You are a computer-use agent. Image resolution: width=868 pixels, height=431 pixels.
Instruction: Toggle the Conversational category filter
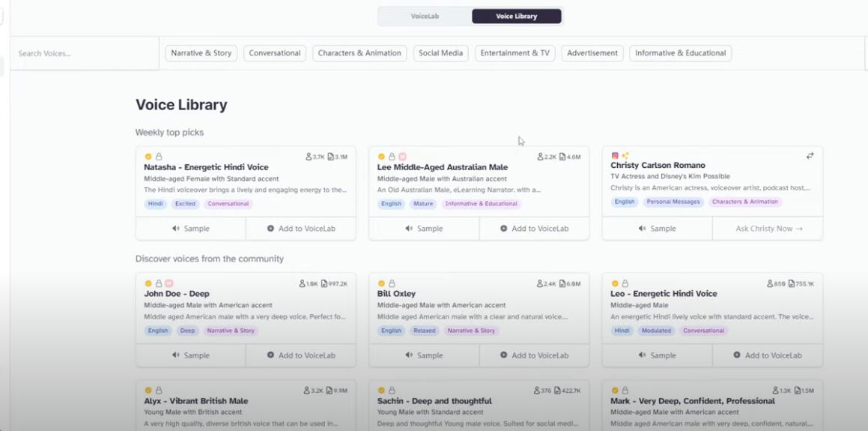[274, 53]
